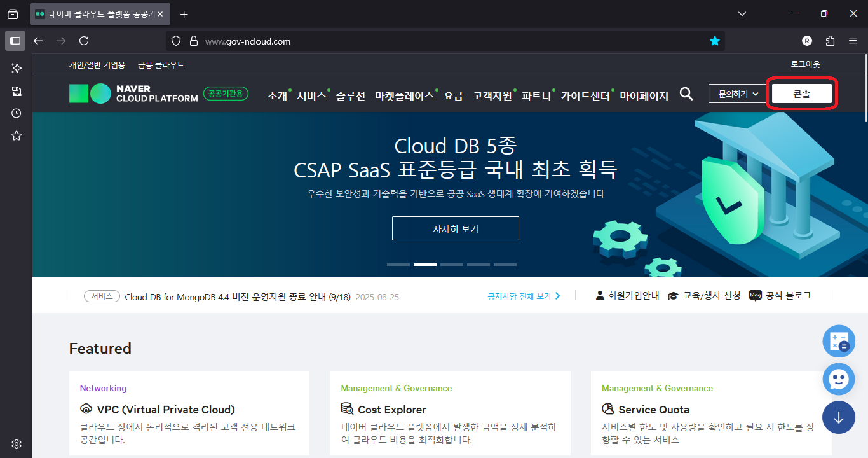This screenshot has width=868, height=458.
Task: Open the site search magnifier icon
Action: (686, 94)
